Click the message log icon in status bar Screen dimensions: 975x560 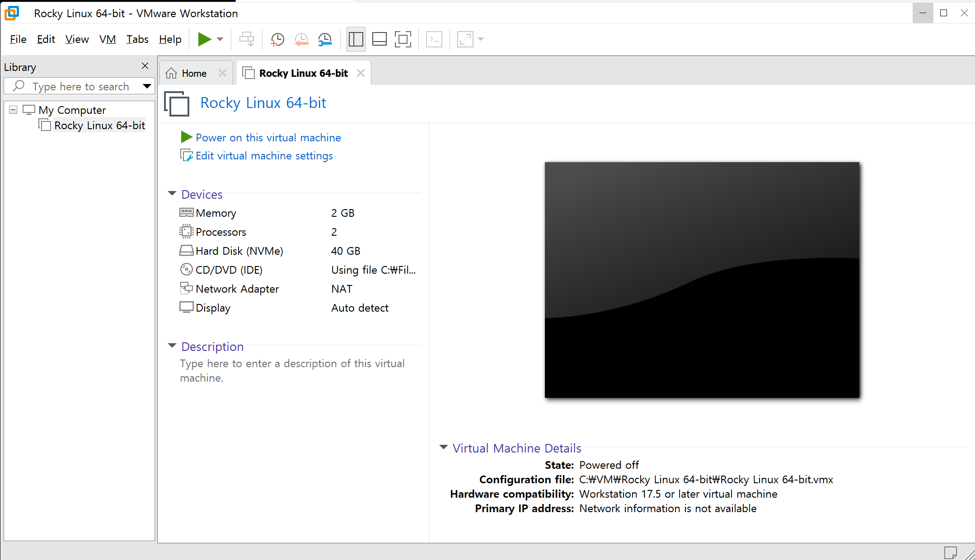[x=950, y=552]
